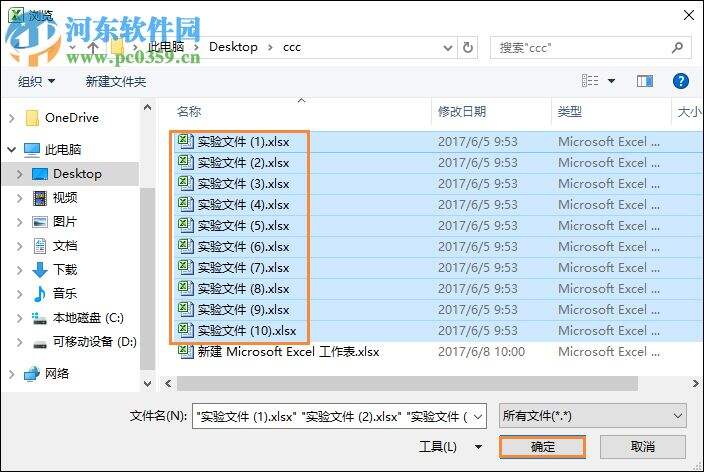Close the 浏览 browse dialog
This screenshot has height=472, width=704.
tap(689, 15)
